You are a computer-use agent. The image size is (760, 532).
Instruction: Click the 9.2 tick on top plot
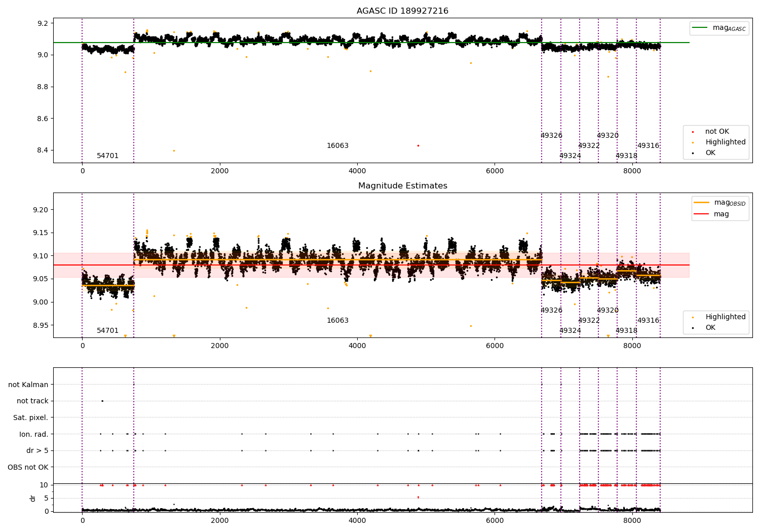43,23
